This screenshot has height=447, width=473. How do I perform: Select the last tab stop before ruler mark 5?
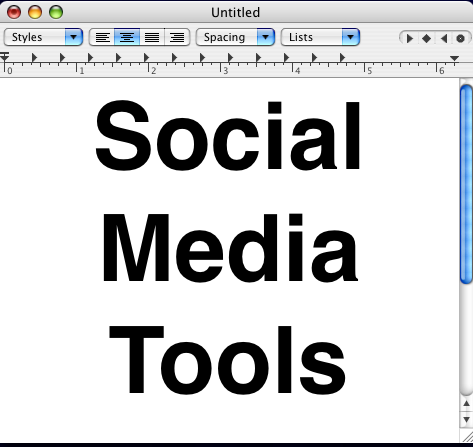point(342,58)
